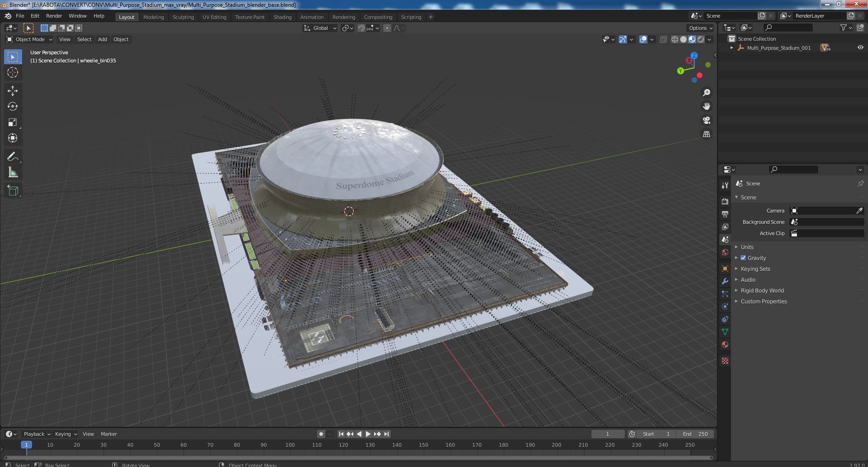Play the animation forward
This screenshot has height=467, width=868.
(x=368, y=434)
